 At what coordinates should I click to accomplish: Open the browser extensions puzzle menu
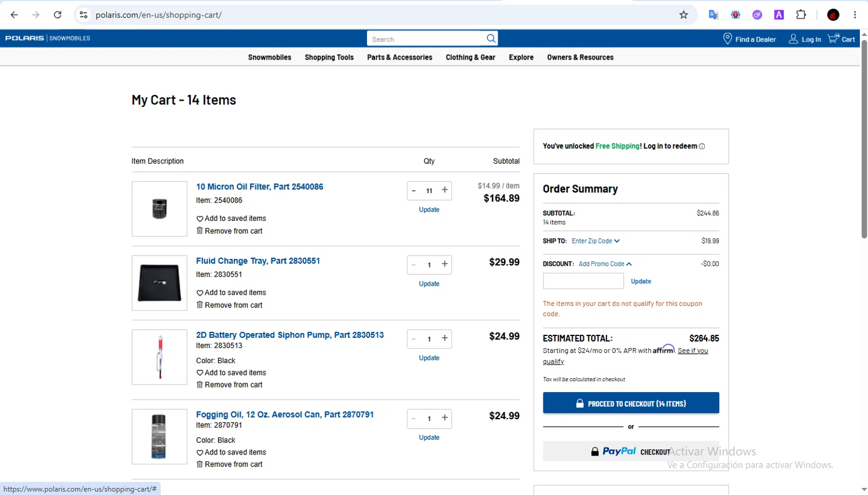pos(801,15)
